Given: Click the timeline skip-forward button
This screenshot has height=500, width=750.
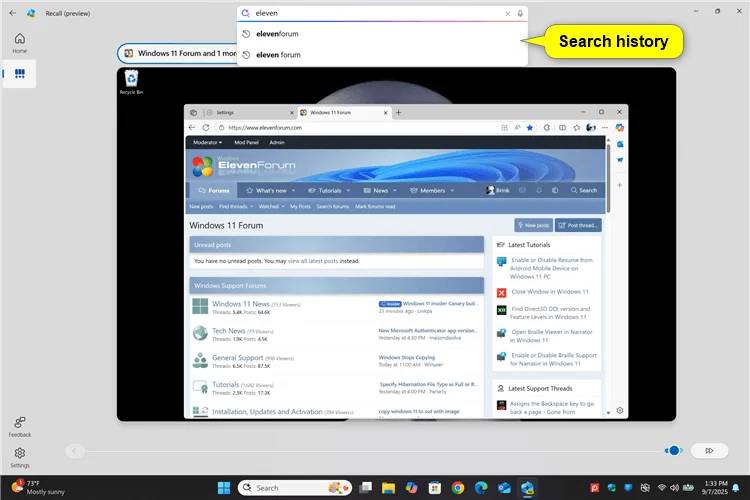Looking at the screenshot, I should click(x=709, y=451).
